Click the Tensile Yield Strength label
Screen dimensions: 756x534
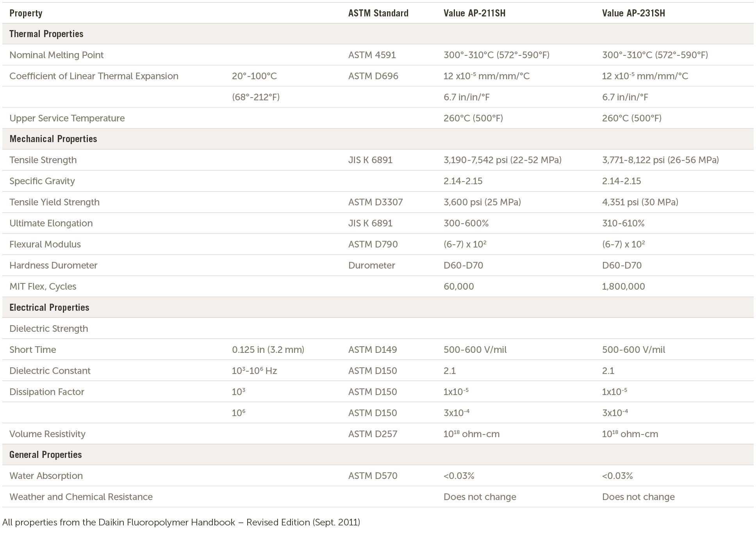54,202
